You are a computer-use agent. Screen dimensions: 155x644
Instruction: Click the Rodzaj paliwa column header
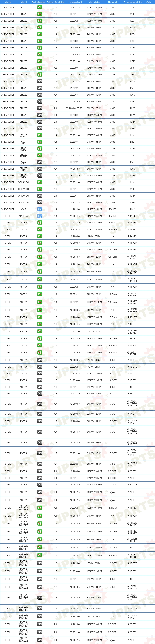click(39, 2)
